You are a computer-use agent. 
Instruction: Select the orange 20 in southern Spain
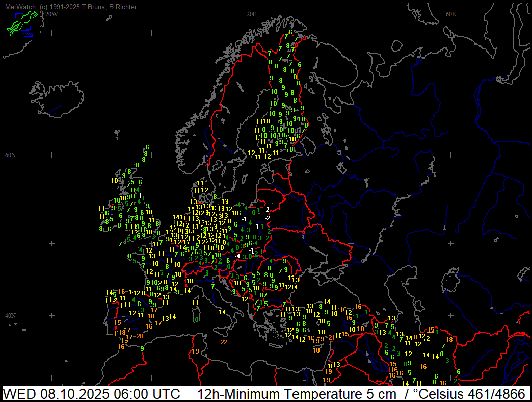(140, 336)
